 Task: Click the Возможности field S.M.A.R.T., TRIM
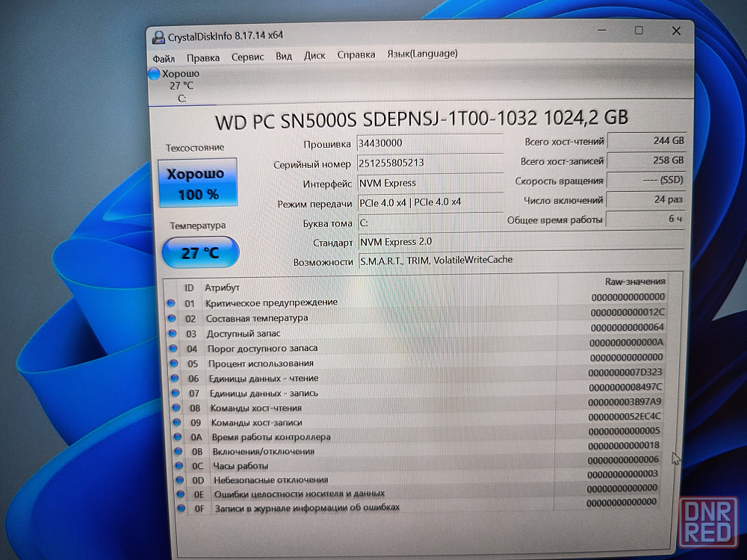tap(521, 260)
